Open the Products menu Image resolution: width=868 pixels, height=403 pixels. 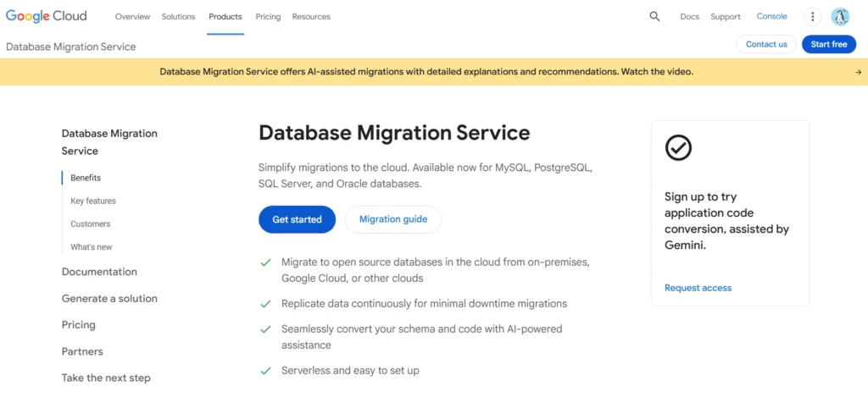pos(225,17)
